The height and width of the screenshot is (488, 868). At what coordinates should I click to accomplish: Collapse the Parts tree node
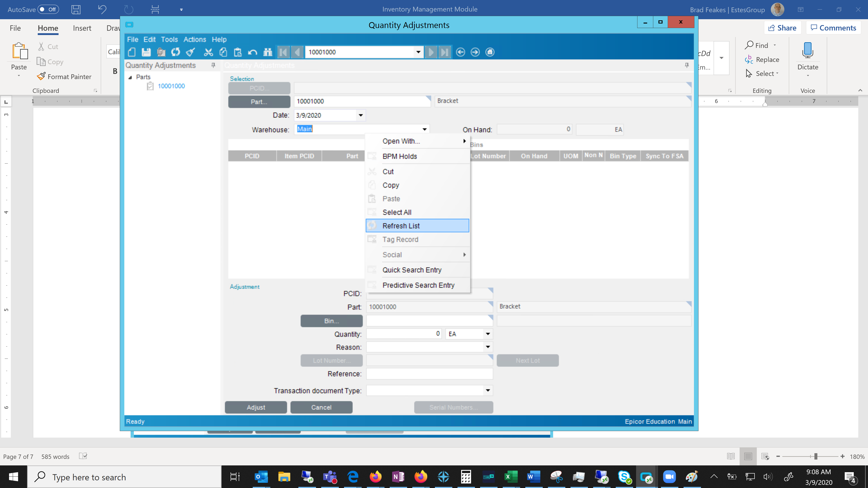(130, 77)
